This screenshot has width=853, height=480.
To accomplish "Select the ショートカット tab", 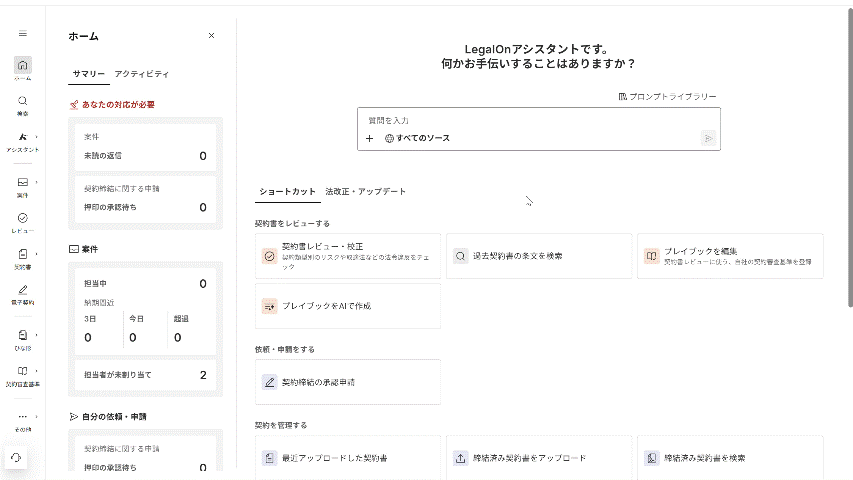I will [x=287, y=191].
